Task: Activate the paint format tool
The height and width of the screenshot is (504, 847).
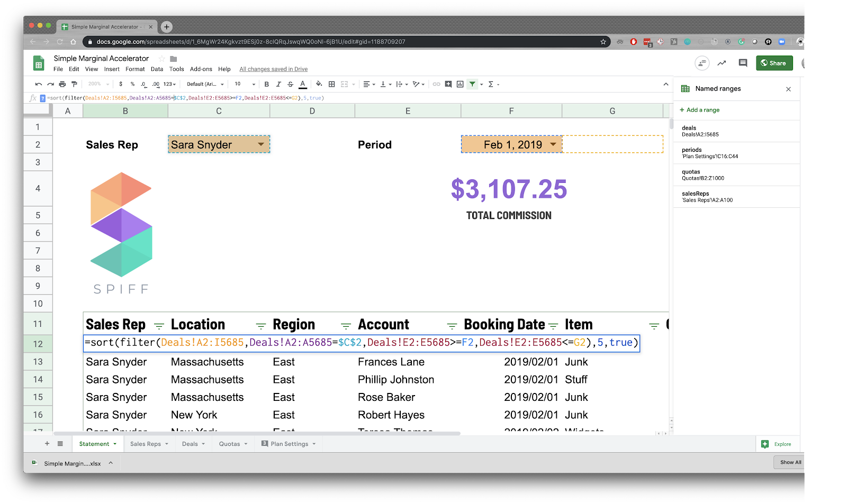Action: [x=74, y=84]
